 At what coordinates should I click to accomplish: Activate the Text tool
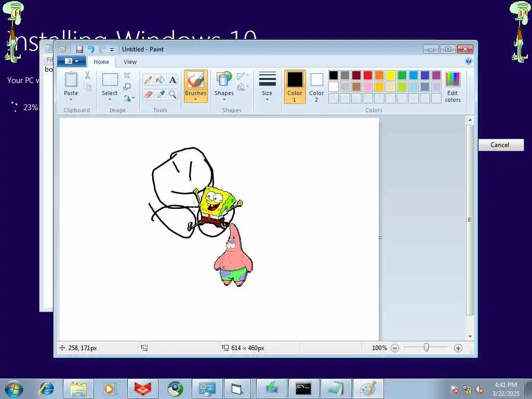[x=172, y=79]
